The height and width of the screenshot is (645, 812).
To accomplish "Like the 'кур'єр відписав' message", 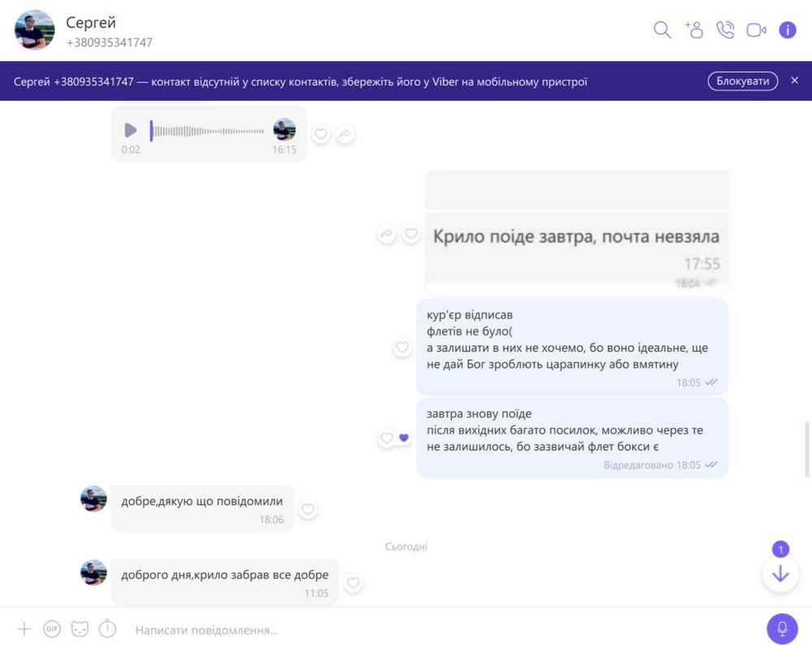I will click(x=402, y=347).
